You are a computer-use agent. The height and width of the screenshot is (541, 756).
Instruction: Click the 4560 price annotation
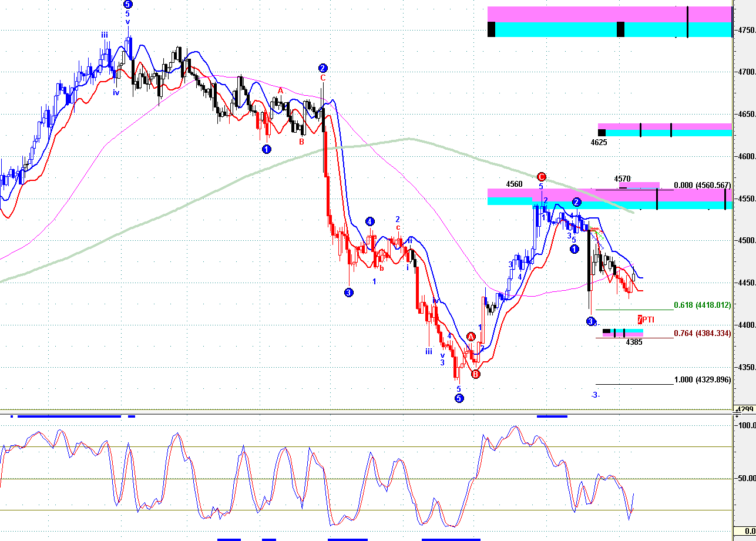tap(514, 184)
